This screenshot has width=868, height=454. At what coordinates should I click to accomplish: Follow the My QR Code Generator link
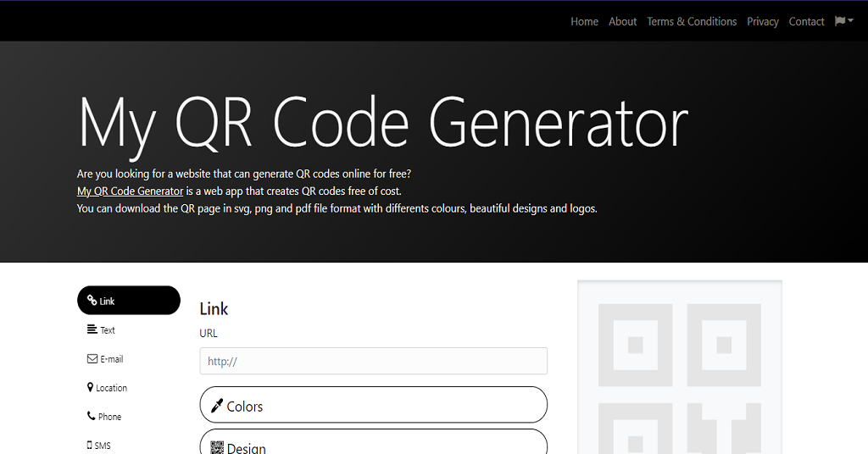tap(130, 191)
